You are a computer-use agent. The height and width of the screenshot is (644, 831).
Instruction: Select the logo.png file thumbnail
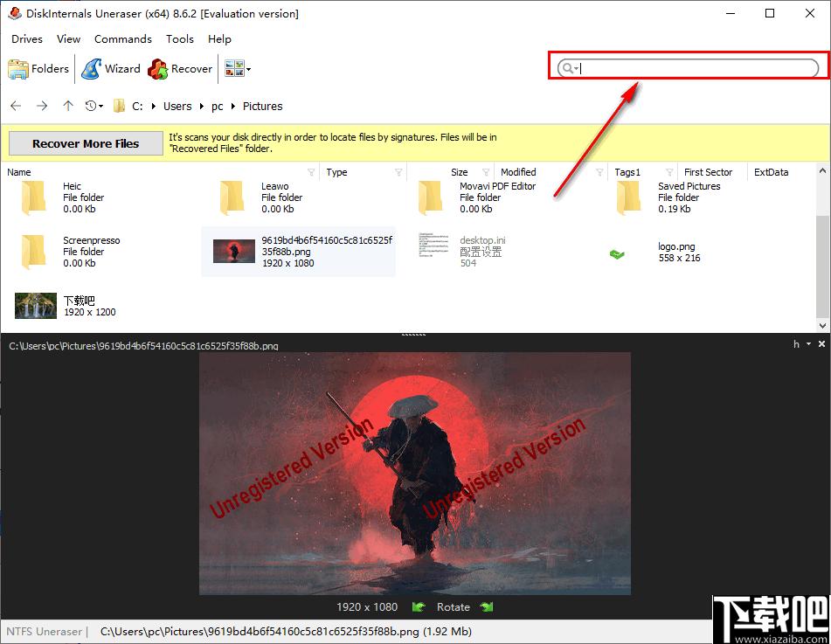pyautogui.click(x=617, y=254)
